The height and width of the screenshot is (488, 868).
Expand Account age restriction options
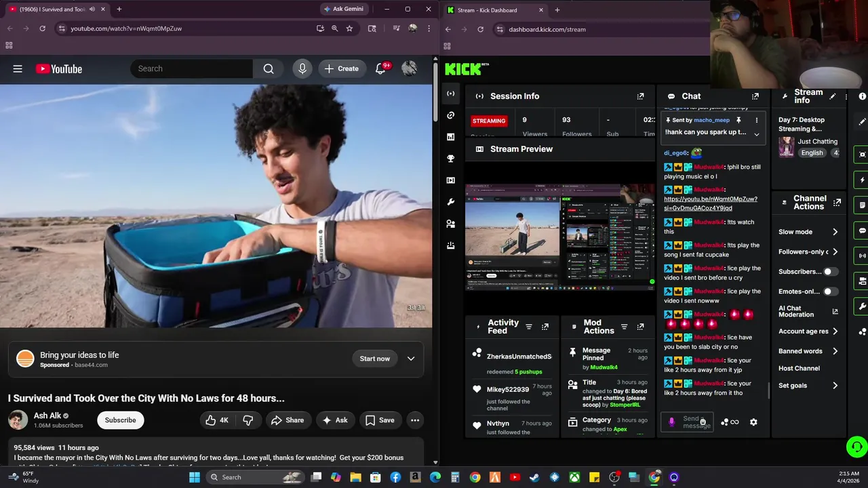tap(835, 331)
